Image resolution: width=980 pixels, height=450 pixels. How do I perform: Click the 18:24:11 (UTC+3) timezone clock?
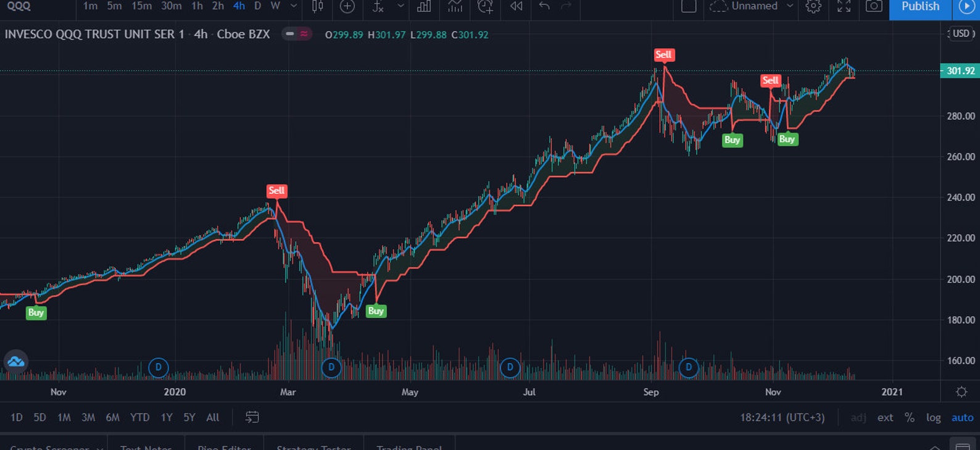coord(782,418)
